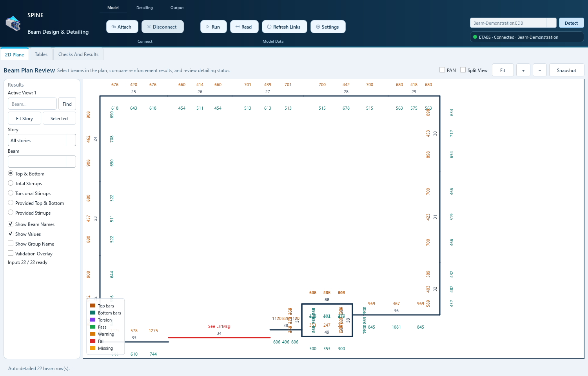Screen dimensions: 588x376
Task: Enable Show Group Name checkbox
Action: pyautogui.click(x=11, y=243)
